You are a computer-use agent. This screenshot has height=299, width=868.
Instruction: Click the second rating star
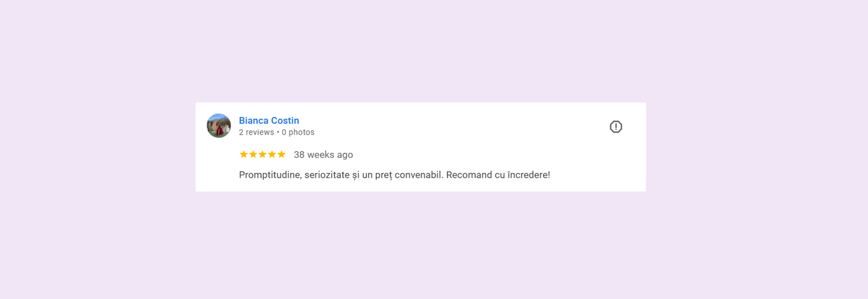253,154
